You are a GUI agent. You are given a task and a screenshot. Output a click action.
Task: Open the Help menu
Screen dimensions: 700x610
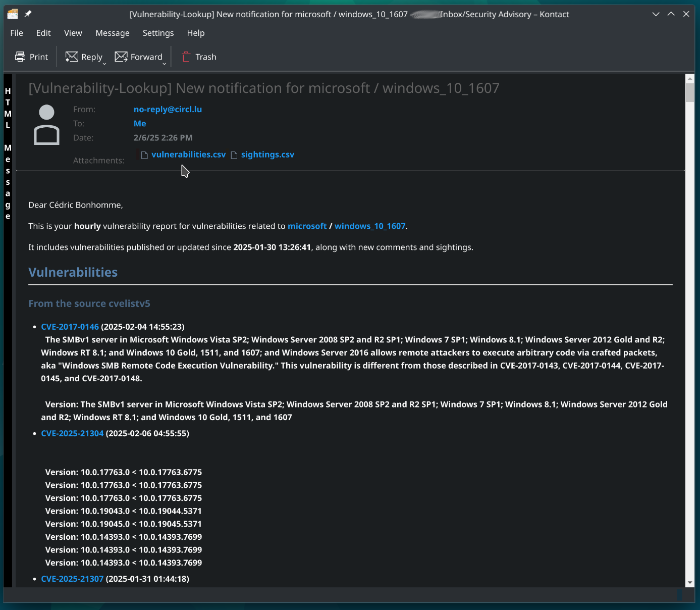click(x=196, y=33)
